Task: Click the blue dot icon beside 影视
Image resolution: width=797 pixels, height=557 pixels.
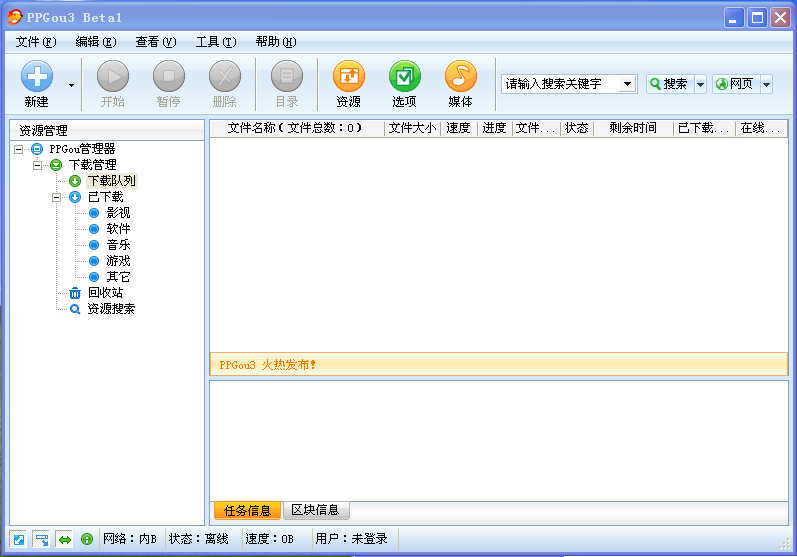Action: 94,213
